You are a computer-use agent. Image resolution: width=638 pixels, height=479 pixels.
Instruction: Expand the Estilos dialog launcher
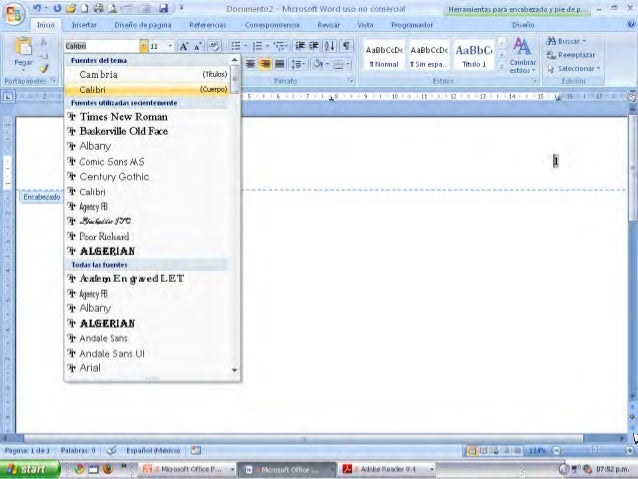click(x=534, y=81)
